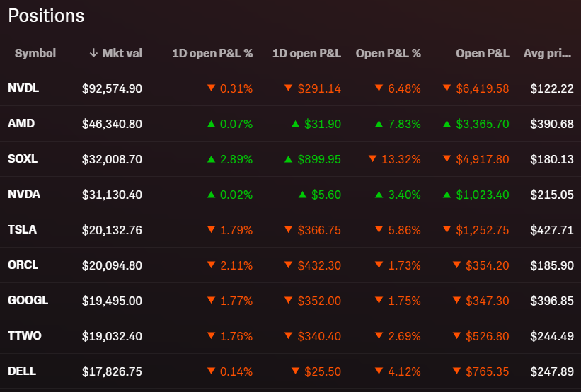581x392 pixels.
Task: Click AMD market value $46,340.80
Action: coord(112,124)
